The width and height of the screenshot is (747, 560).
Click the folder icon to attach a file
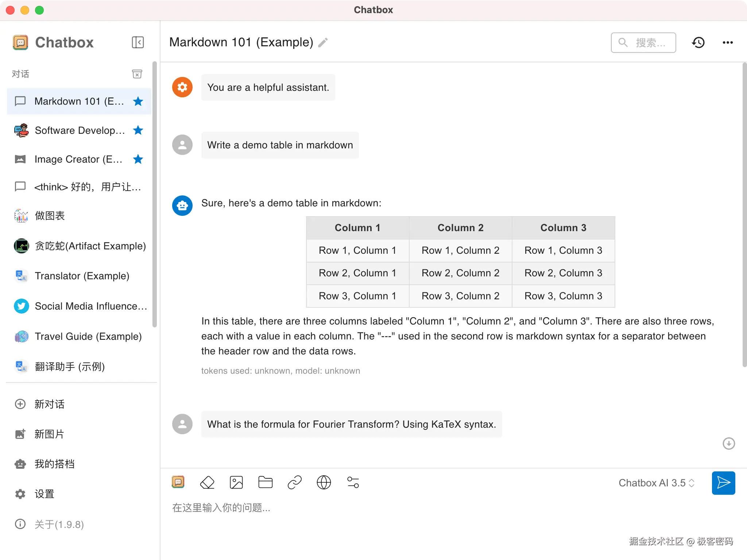(265, 482)
